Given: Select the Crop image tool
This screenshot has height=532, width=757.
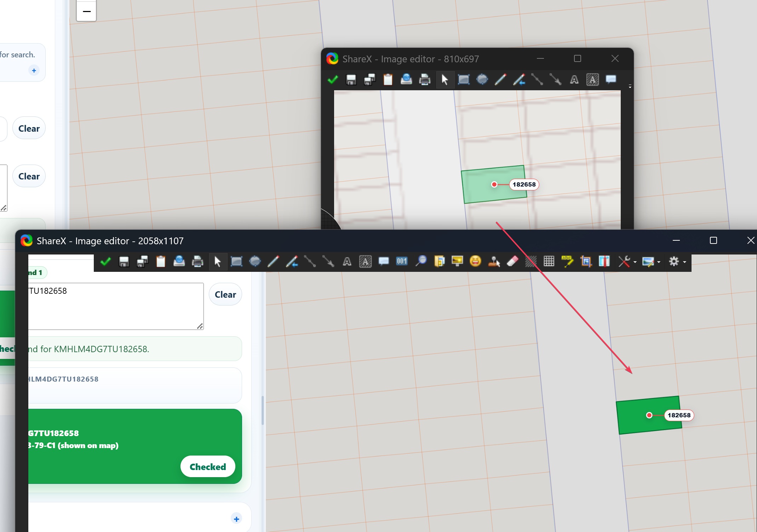Looking at the screenshot, I should coord(586,262).
